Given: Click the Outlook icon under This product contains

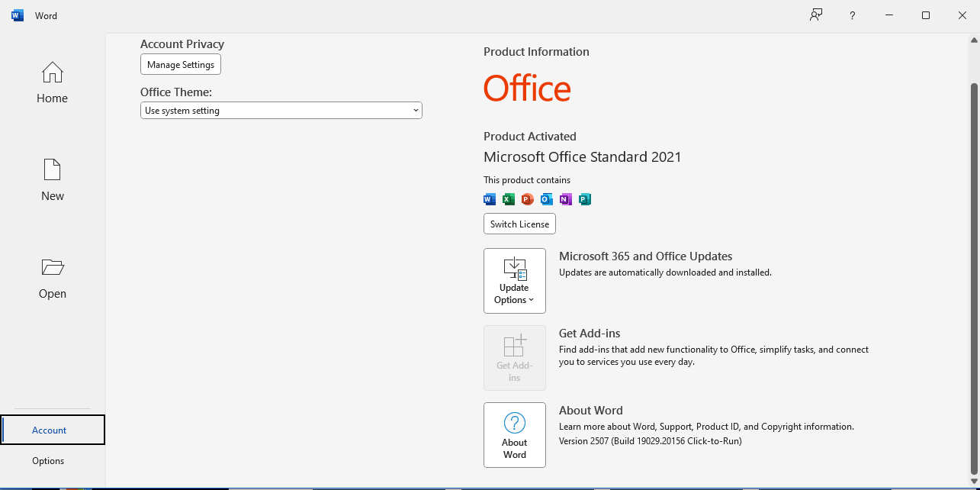Looking at the screenshot, I should coord(547,199).
